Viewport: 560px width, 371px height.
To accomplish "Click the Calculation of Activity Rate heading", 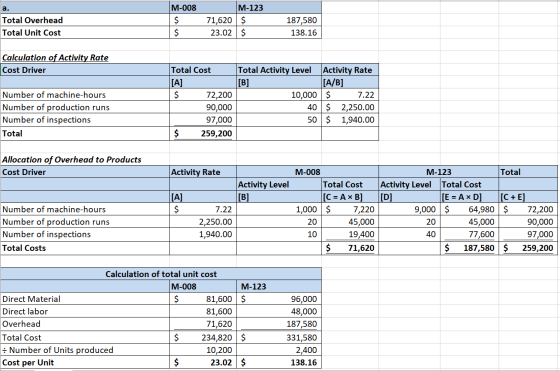I will 55,57.
